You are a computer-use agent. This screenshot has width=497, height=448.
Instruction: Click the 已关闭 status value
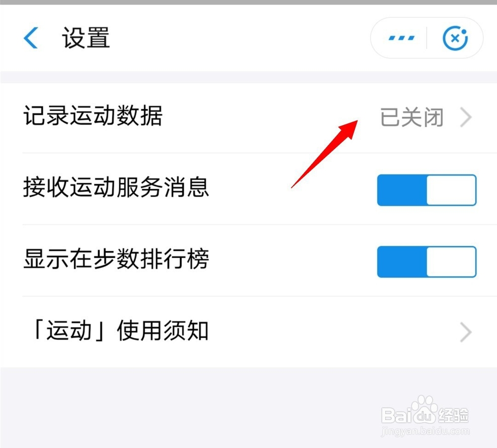point(412,117)
